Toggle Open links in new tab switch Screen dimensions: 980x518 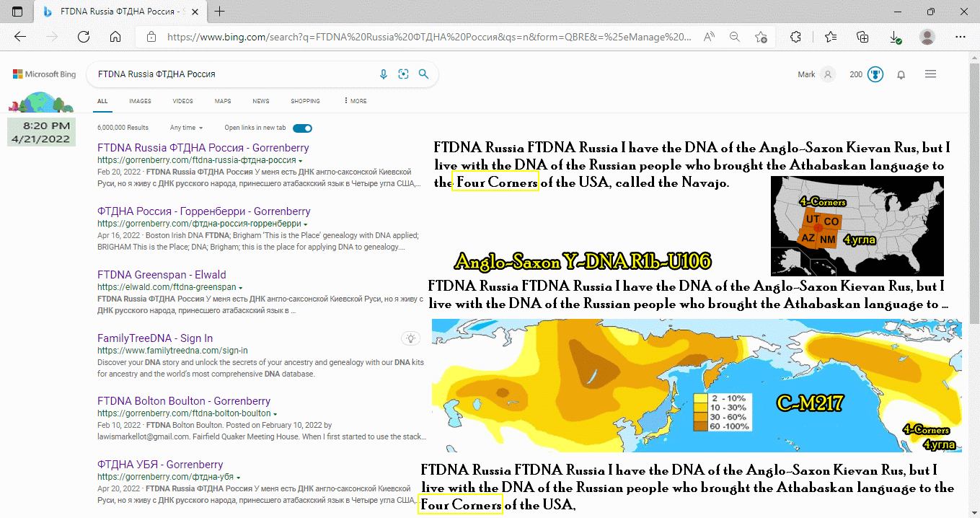[303, 128]
